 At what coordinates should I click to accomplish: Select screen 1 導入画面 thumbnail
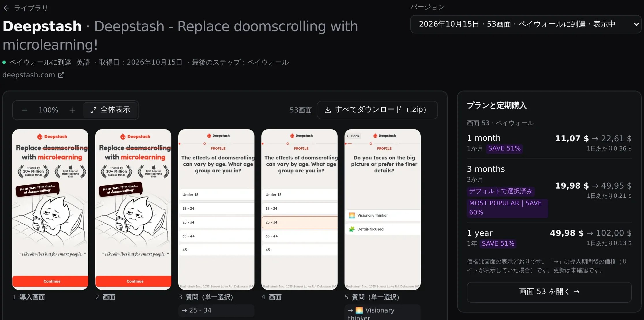tap(50, 209)
